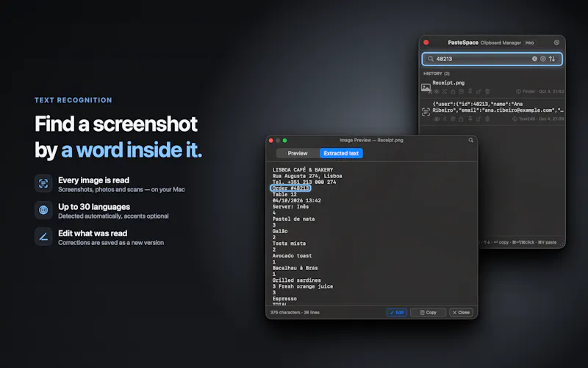This screenshot has height=368, width=588.
Task: Click the Espresso line
Action: 284,299
